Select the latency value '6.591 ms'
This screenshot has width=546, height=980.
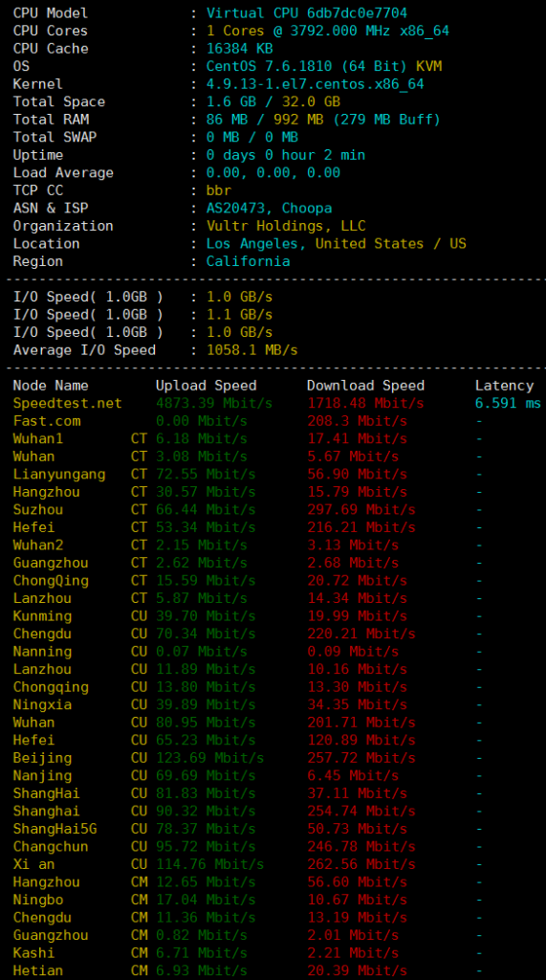pos(508,403)
